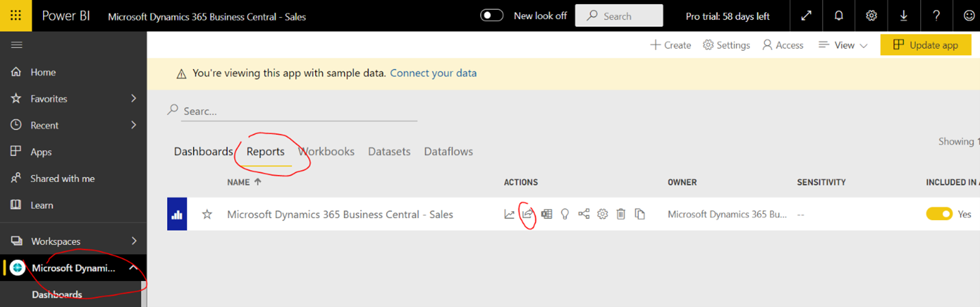Click the Update app button
The height and width of the screenshot is (307, 980).
(x=925, y=45)
